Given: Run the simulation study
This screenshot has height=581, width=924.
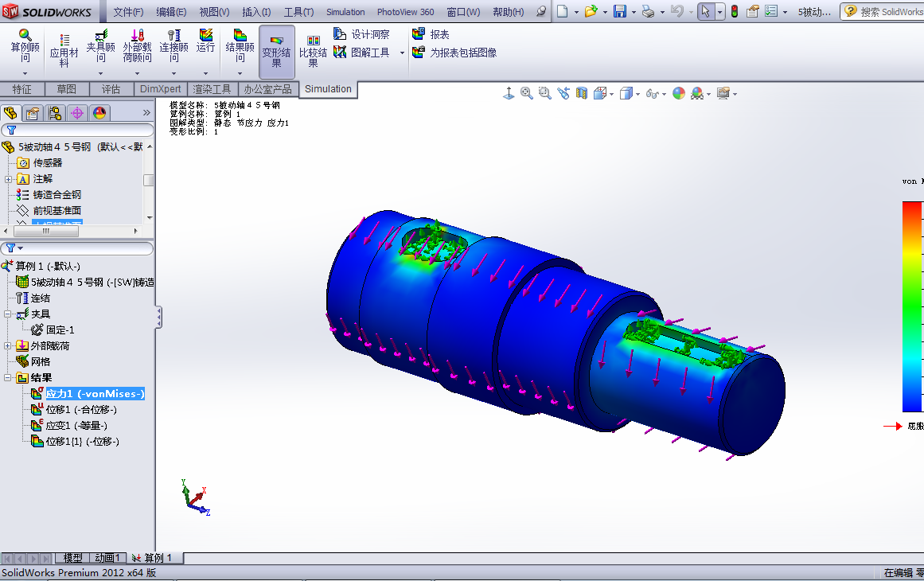Looking at the screenshot, I should click(205, 41).
